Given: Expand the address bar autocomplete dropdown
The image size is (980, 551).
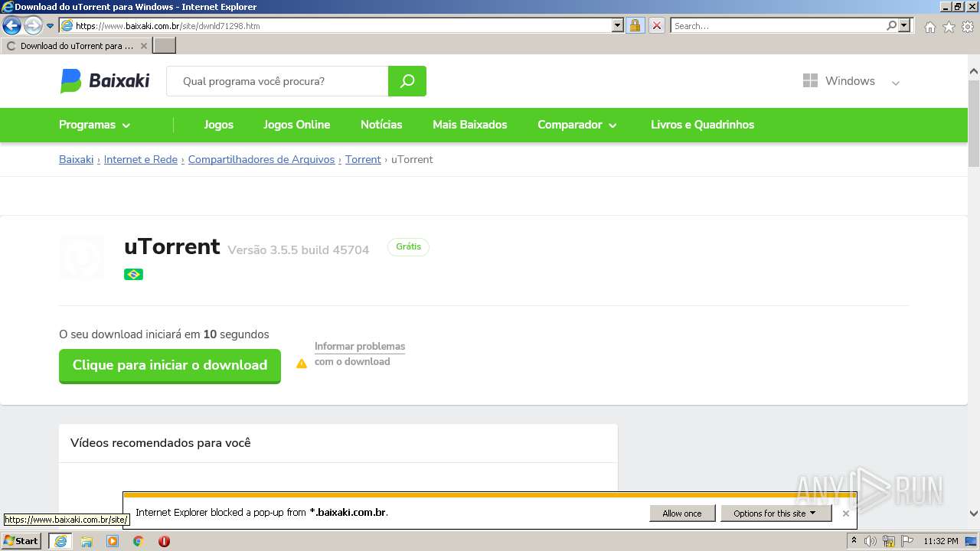Looking at the screenshot, I should 618,26.
